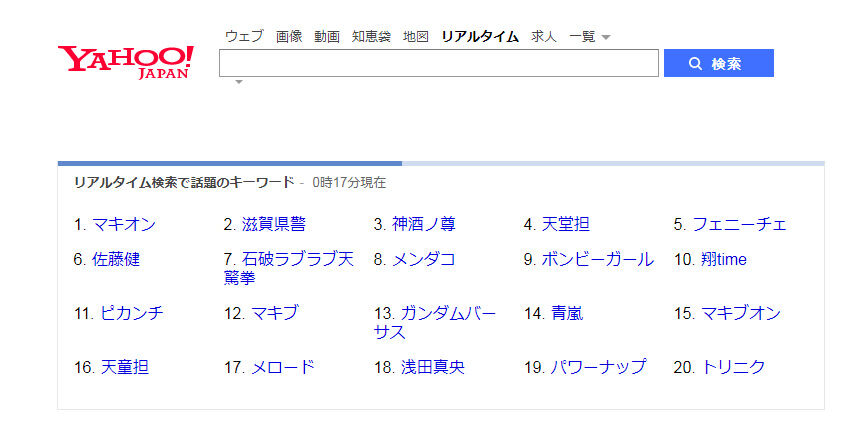This screenshot has width=842, height=425.
Task: Click the リアルタイム検索で話題のキーワード heading
Action: click(x=184, y=183)
